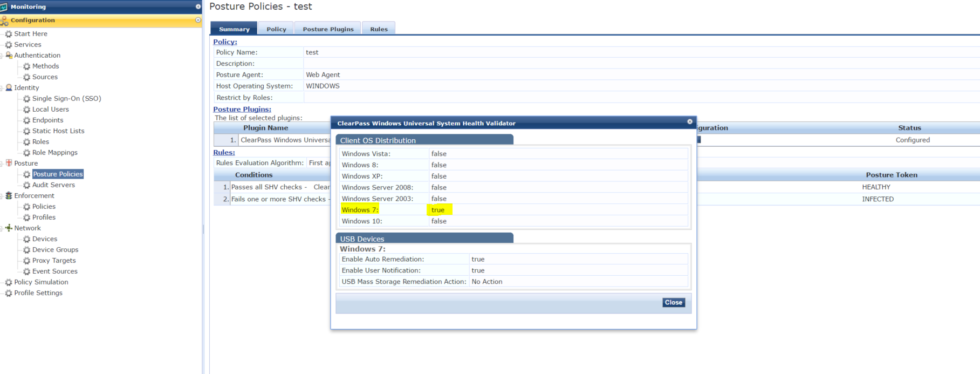The width and height of the screenshot is (980, 374).
Task: Open the Posture Plugins tab
Action: point(328,29)
